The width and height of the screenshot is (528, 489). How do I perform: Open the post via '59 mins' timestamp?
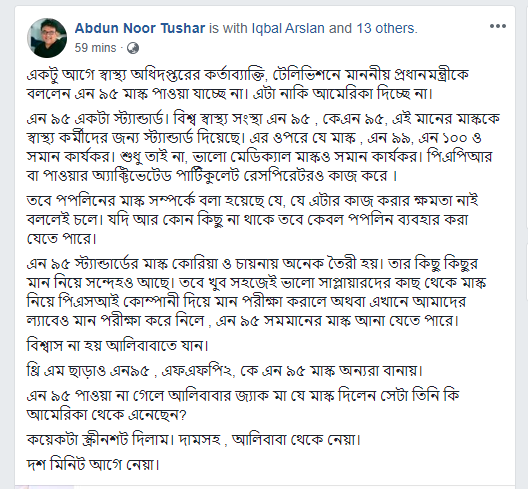point(95,48)
